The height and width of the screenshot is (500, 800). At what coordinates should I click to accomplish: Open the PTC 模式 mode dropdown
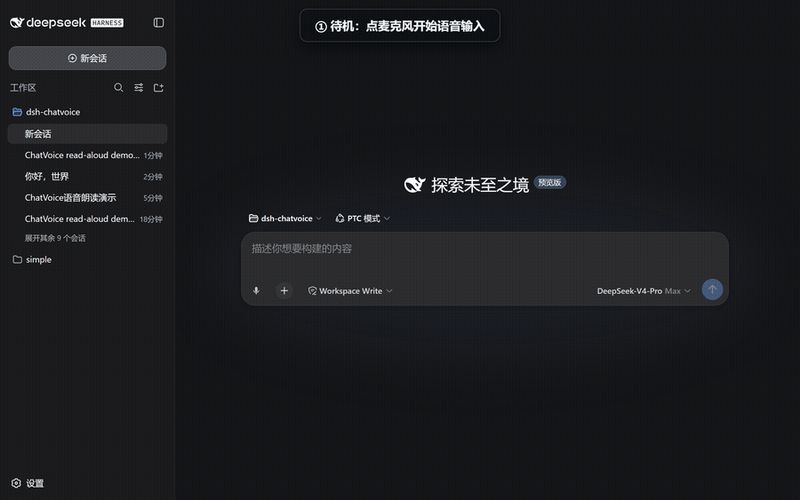363,218
